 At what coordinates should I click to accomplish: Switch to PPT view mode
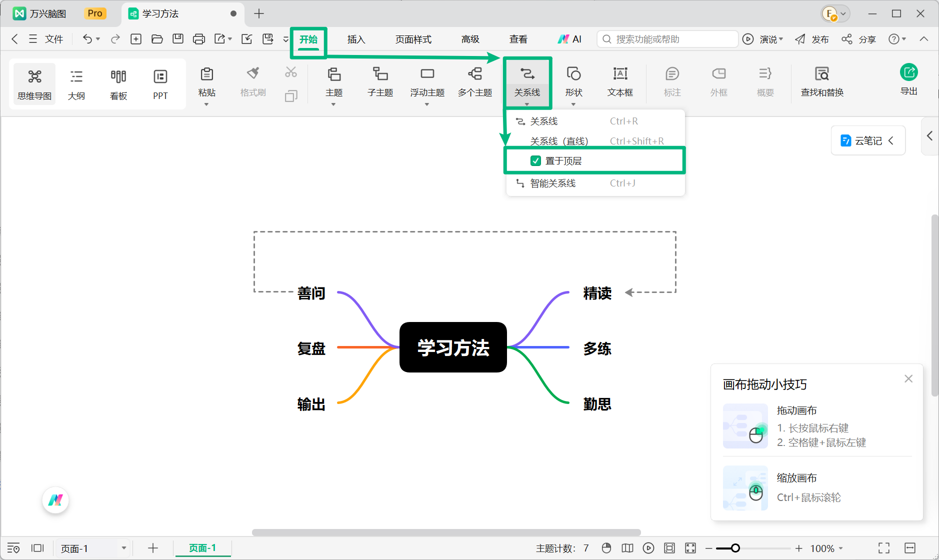[x=160, y=84]
